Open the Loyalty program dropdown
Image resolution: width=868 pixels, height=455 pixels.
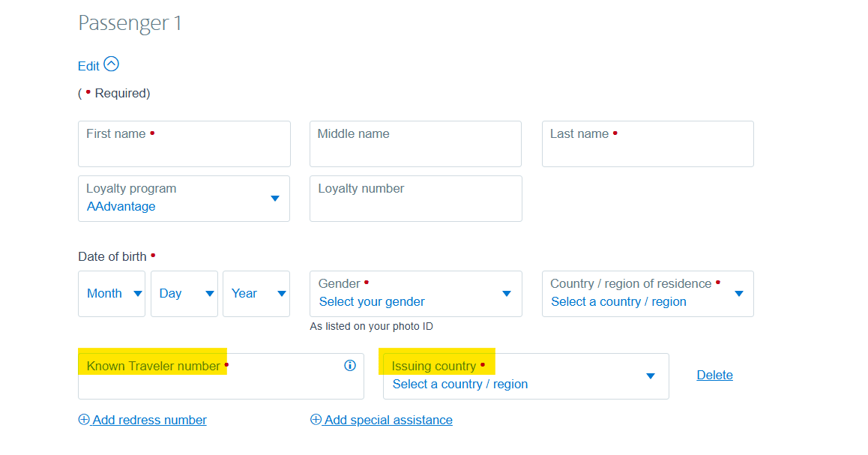point(184,199)
